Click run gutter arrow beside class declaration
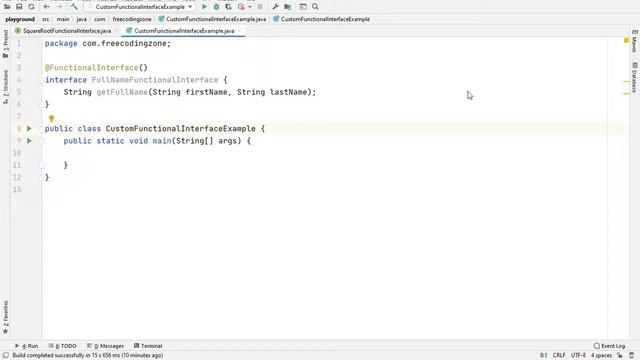 29,129
